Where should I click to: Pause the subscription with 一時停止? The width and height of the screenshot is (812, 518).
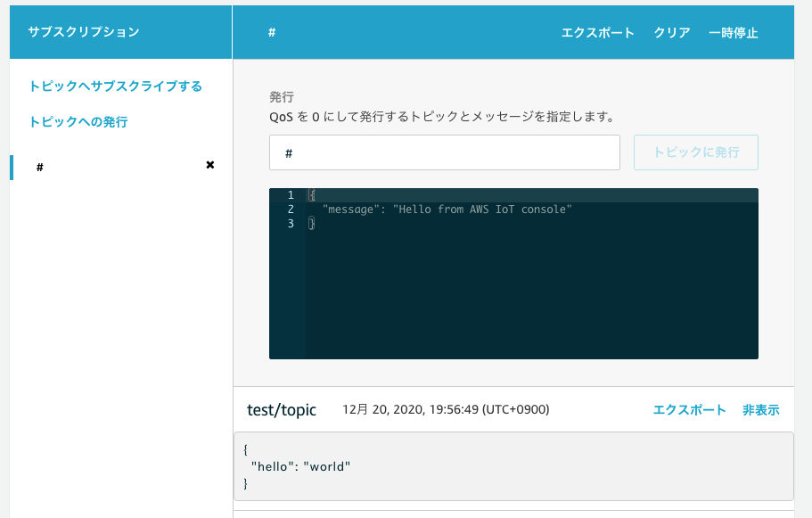[733, 33]
